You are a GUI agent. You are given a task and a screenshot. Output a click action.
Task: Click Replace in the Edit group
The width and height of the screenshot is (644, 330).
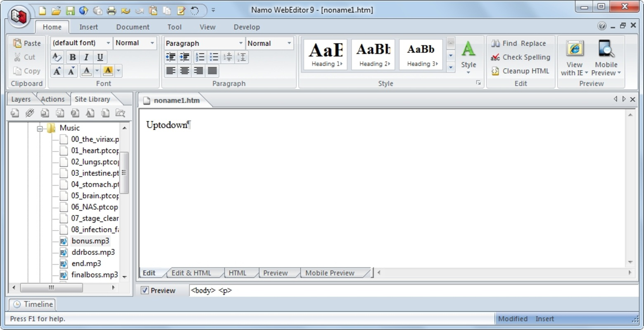pyautogui.click(x=533, y=43)
